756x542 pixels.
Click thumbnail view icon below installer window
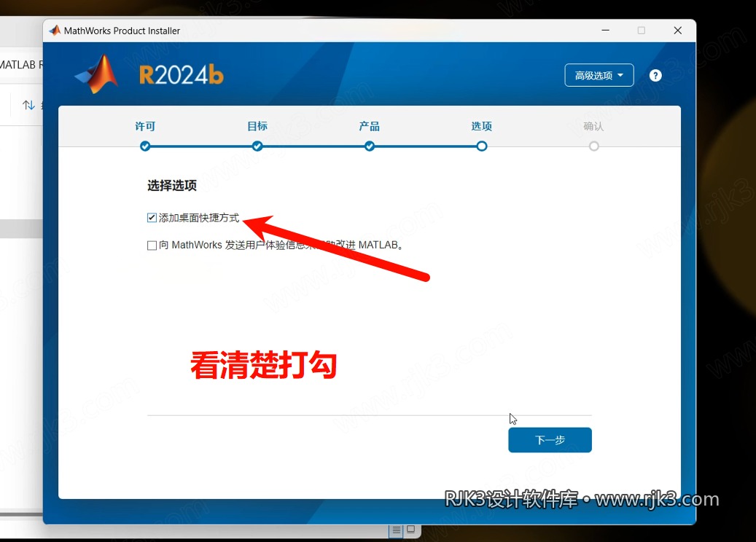(x=410, y=530)
